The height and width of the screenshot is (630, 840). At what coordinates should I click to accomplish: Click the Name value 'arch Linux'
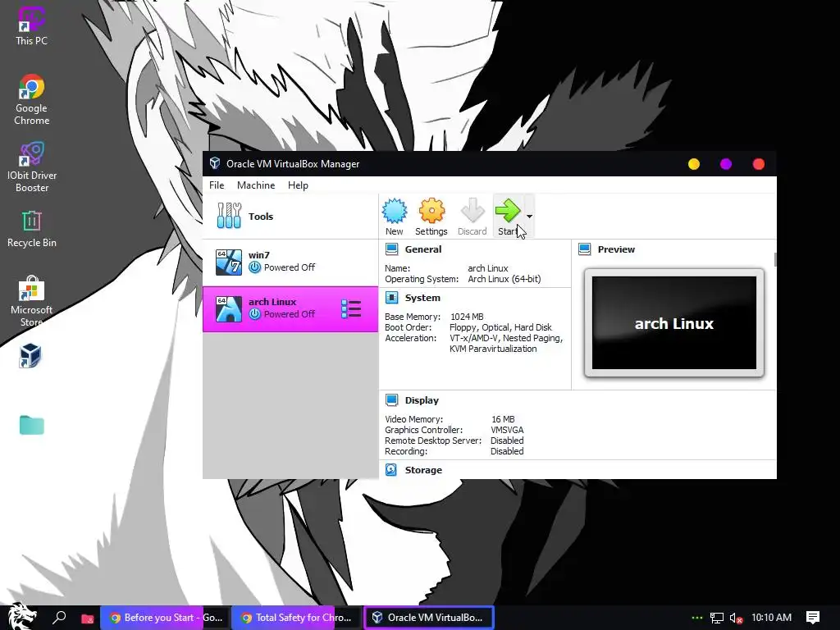coord(487,268)
